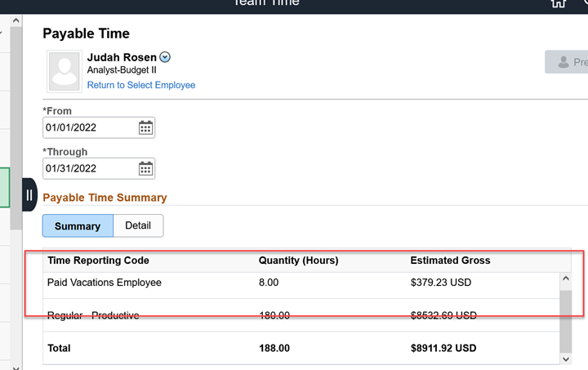
Task: Open the related actions arrow beside Judah Rosen
Action: 165,57
